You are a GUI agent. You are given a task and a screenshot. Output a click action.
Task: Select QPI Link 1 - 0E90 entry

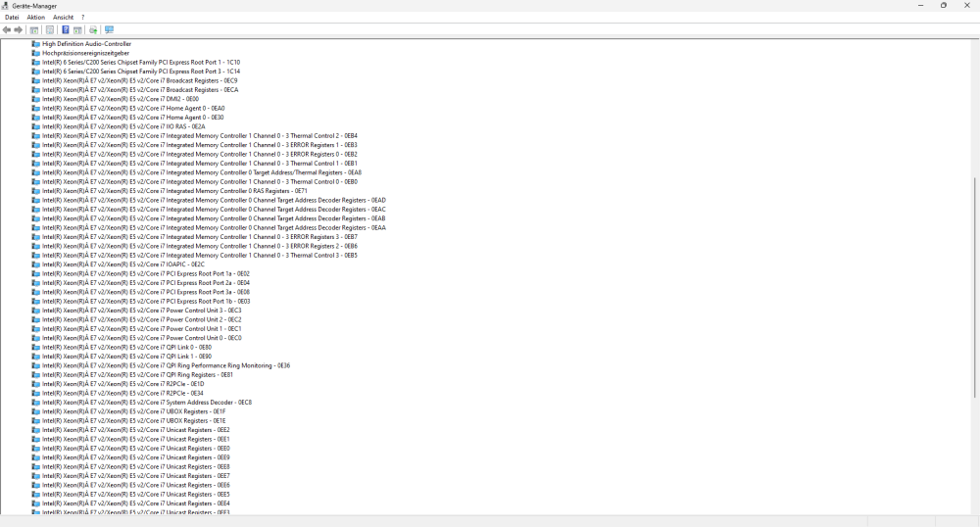(126, 357)
